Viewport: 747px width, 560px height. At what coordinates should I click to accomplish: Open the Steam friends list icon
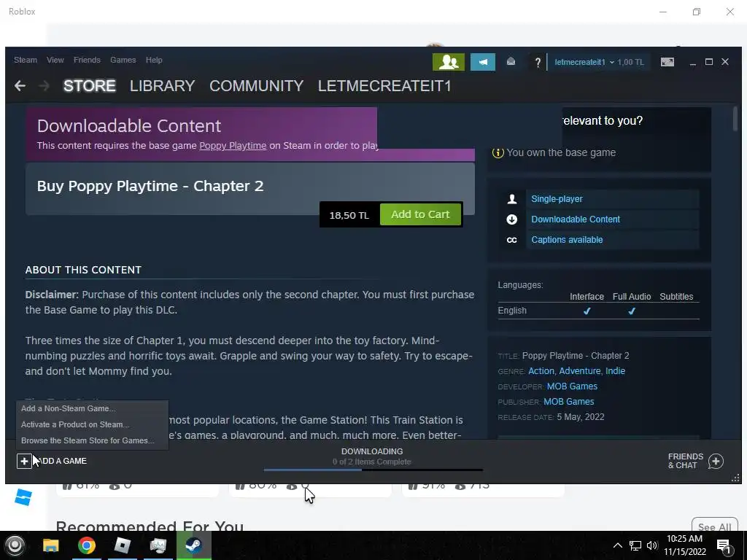click(449, 62)
